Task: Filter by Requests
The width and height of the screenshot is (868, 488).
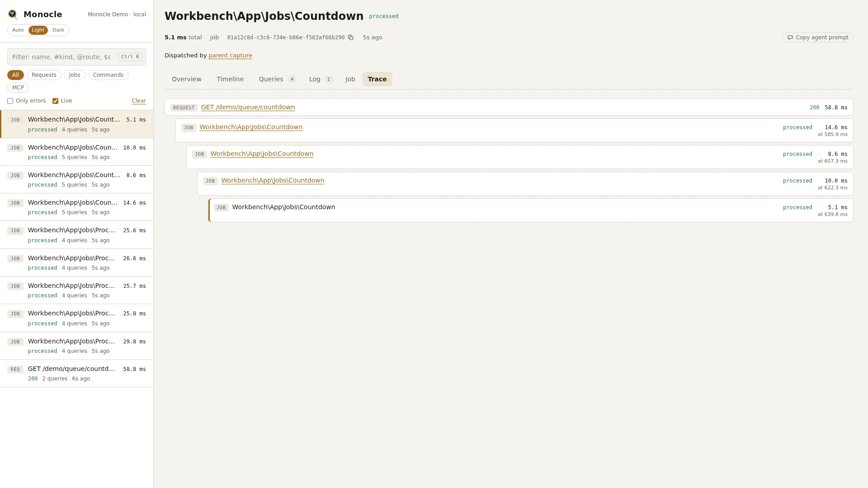Action: click(44, 75)
